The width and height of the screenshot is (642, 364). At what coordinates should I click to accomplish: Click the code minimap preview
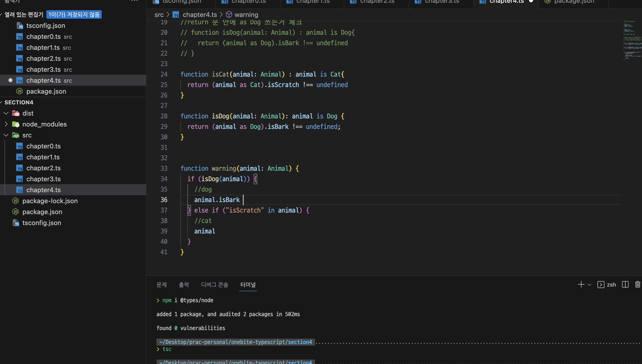coord(632,41)
